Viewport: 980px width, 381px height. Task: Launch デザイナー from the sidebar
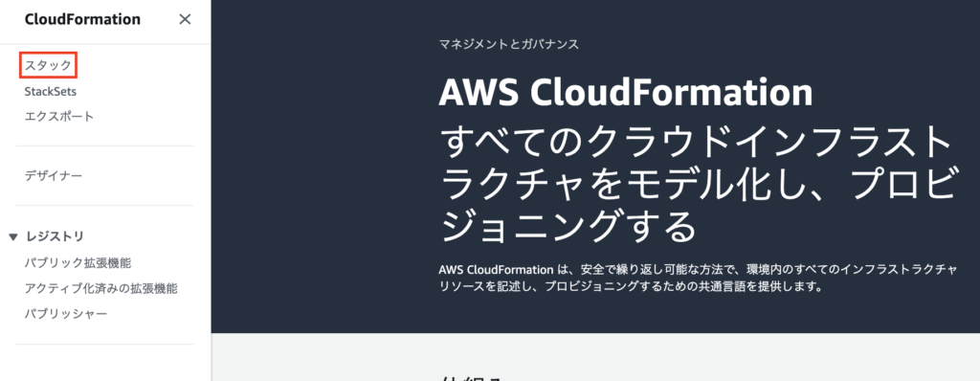click(x=54, y=176)
